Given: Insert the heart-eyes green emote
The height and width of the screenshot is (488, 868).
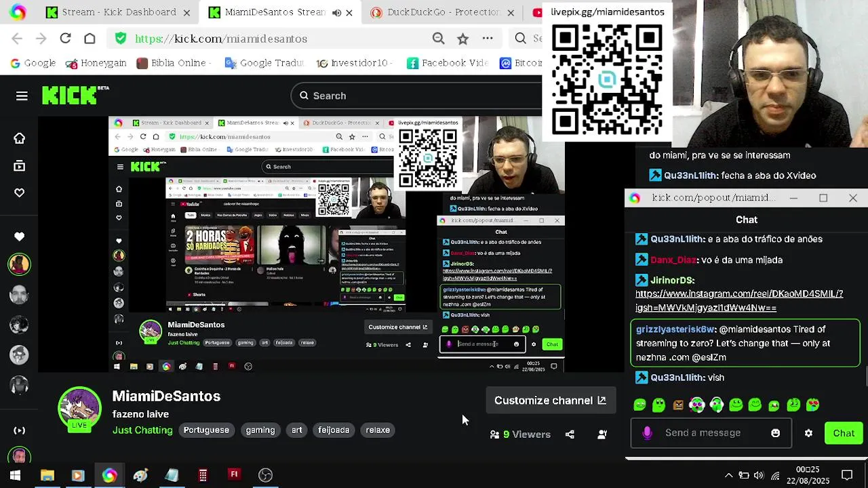Looking at the screenshot, I should [812, 405].
